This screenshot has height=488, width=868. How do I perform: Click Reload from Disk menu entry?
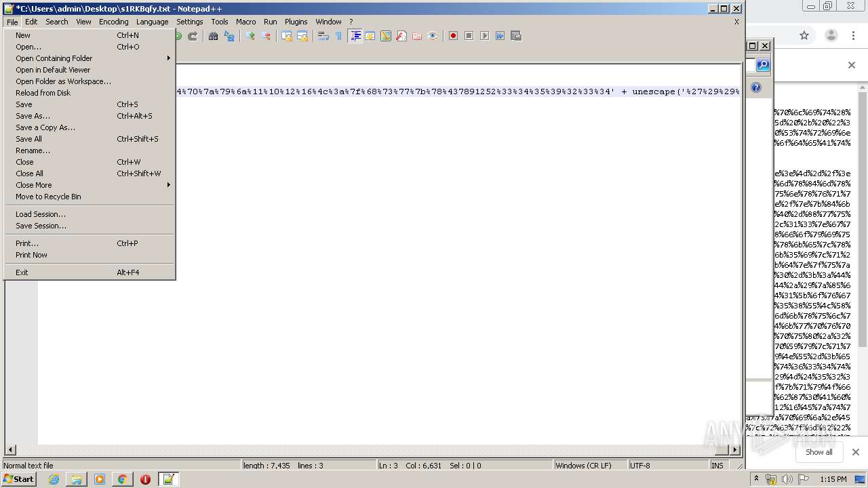point(90,93)
